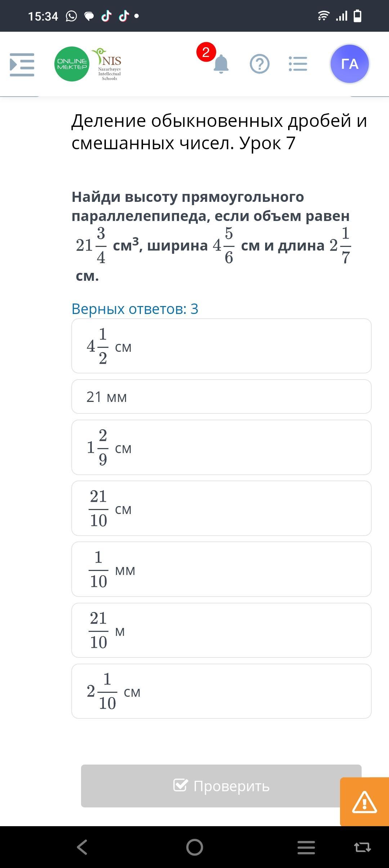Select answer 21 мм
This screenshot has height=868, width=389.
pos(222,397)
